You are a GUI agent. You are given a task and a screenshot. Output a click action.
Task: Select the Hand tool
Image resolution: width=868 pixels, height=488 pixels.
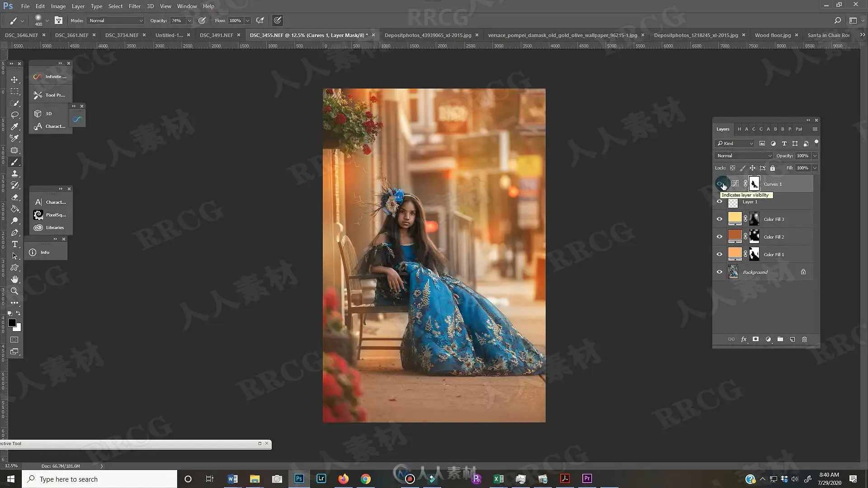click(14, 279)
